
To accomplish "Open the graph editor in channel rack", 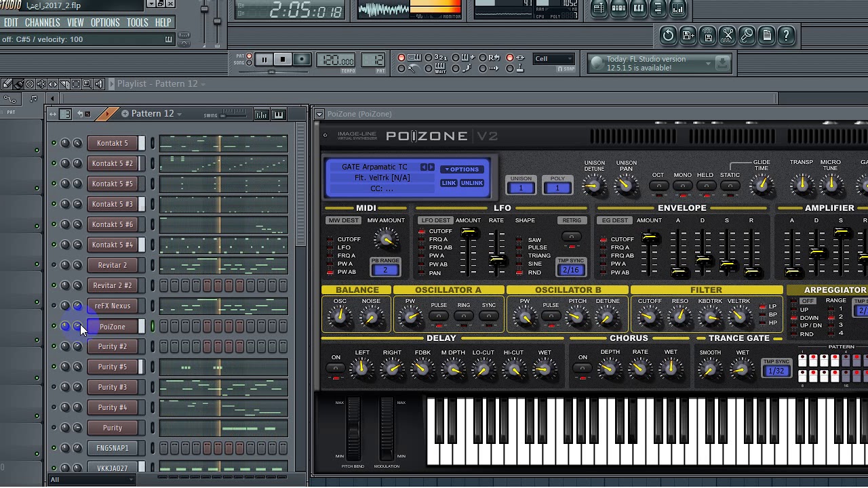I will (x=261, y=115).
